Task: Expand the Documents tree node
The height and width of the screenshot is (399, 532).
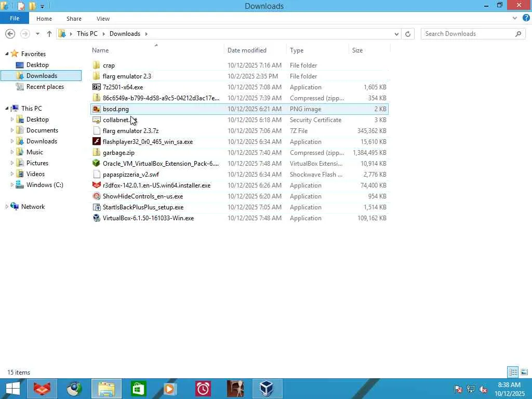Action: (x=12, y=130)
